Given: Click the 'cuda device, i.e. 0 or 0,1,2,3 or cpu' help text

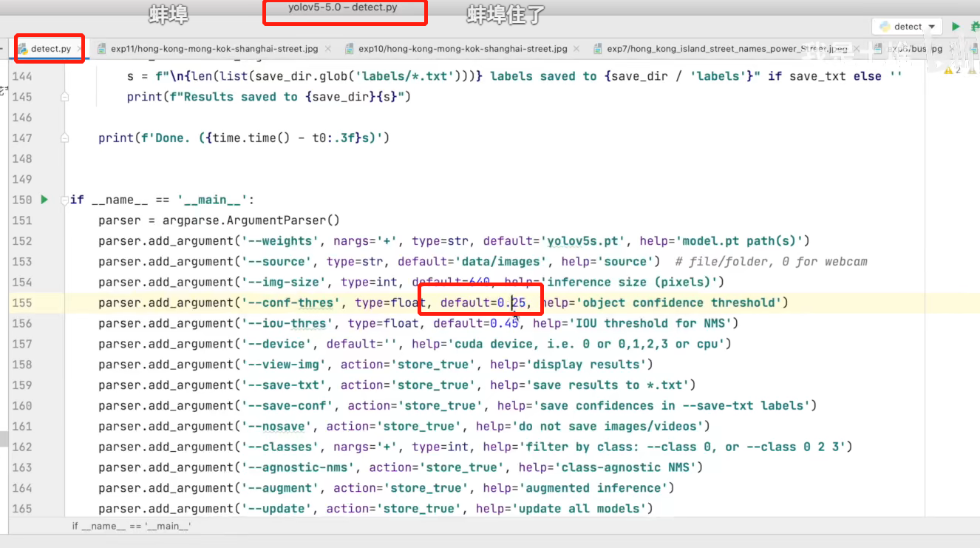Looking at the screenshot, I should [585, 344].
